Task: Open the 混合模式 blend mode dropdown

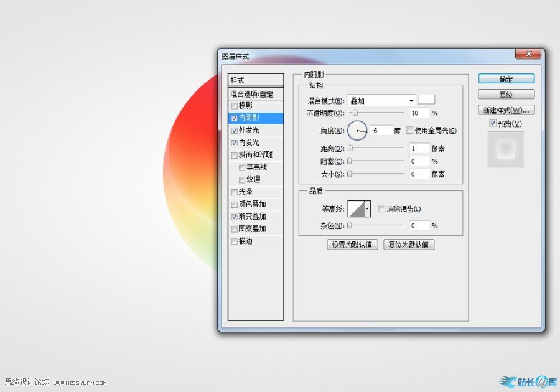Action: point(381,100)
